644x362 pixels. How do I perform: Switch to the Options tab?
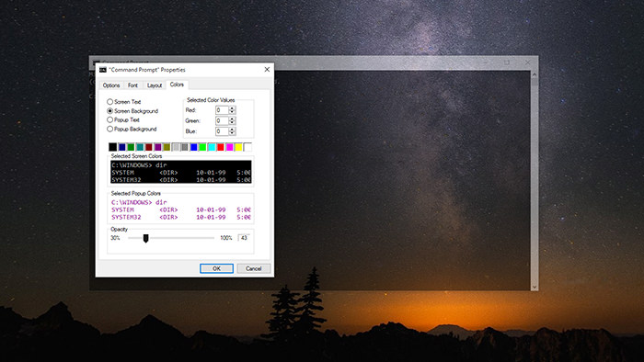[111, 85]
